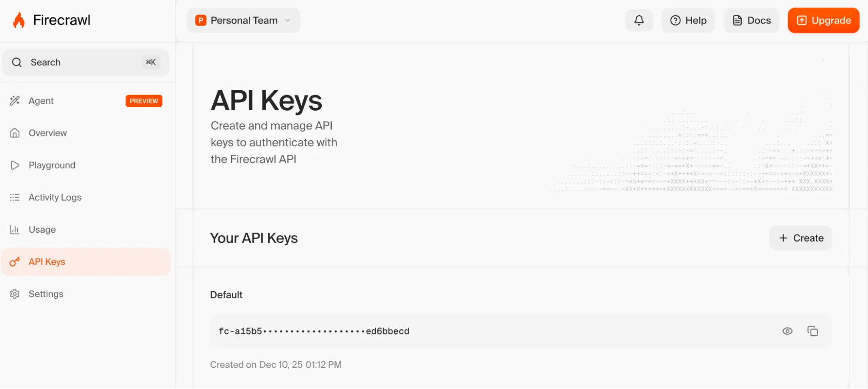Open the team selection chevron

[x=287, y=20]
